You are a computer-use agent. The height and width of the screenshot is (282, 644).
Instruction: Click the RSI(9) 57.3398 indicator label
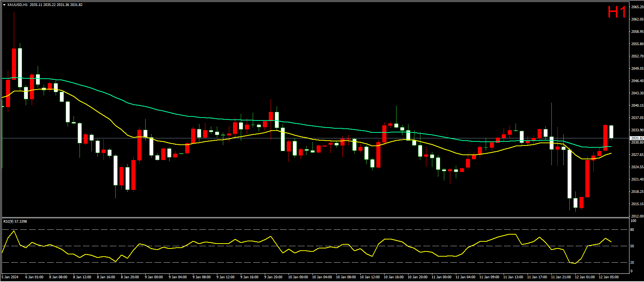click(x=15, y=222)
